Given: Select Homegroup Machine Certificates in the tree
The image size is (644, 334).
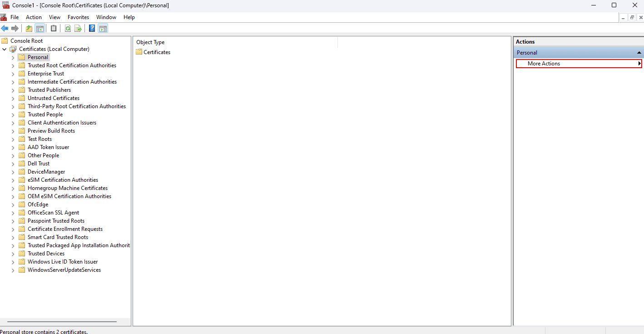Looking at the screenshot, I should click(68, 188).
